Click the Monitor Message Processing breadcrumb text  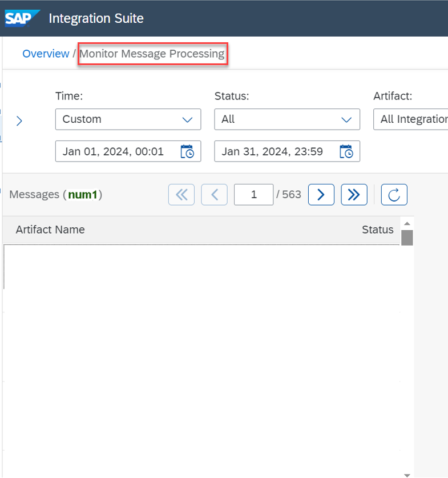152,54
